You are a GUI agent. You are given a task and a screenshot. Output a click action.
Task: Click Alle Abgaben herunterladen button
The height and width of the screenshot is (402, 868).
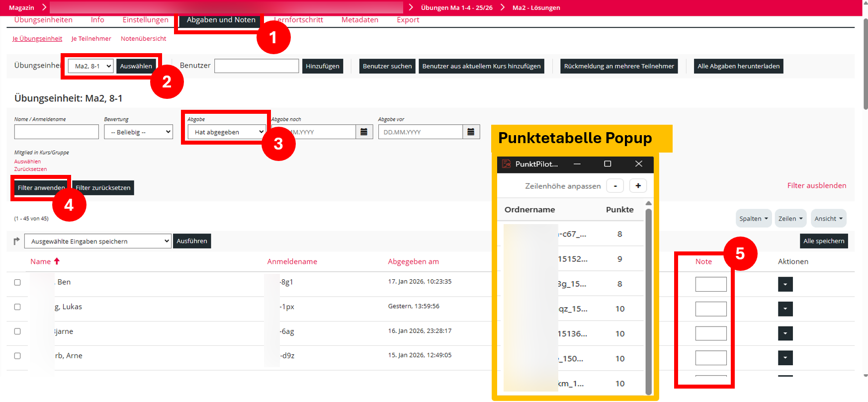[738, 66]
